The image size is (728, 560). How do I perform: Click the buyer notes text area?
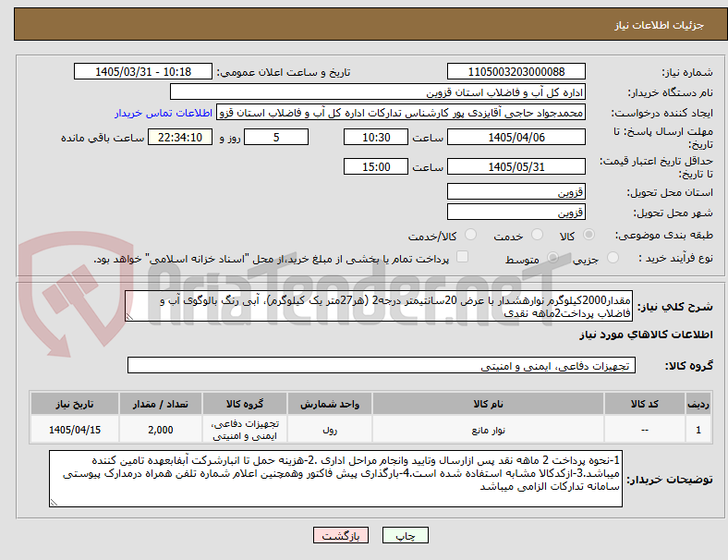tap(335, 479)
